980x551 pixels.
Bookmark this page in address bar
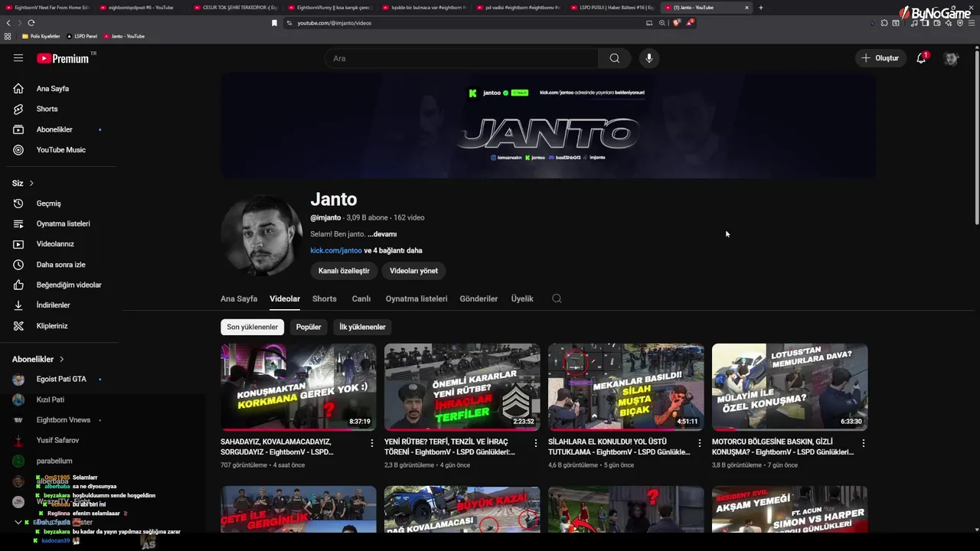(274, 23)
